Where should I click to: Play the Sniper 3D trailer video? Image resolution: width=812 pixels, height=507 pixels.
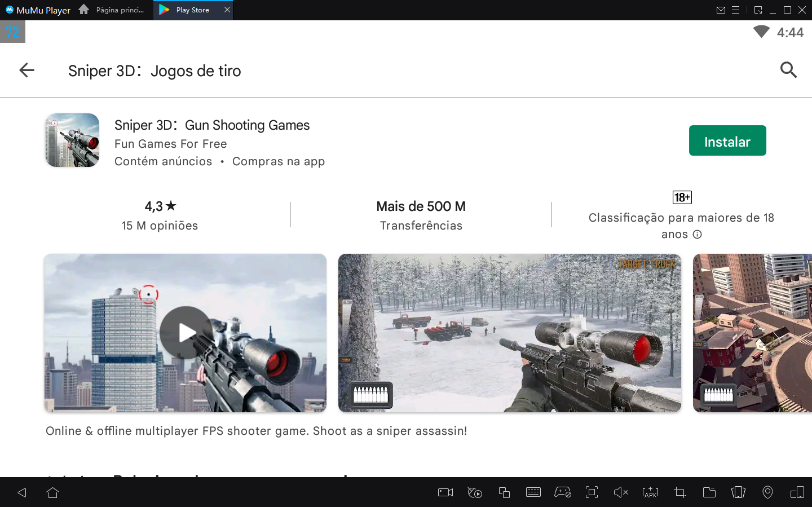[x=186, y=333]
